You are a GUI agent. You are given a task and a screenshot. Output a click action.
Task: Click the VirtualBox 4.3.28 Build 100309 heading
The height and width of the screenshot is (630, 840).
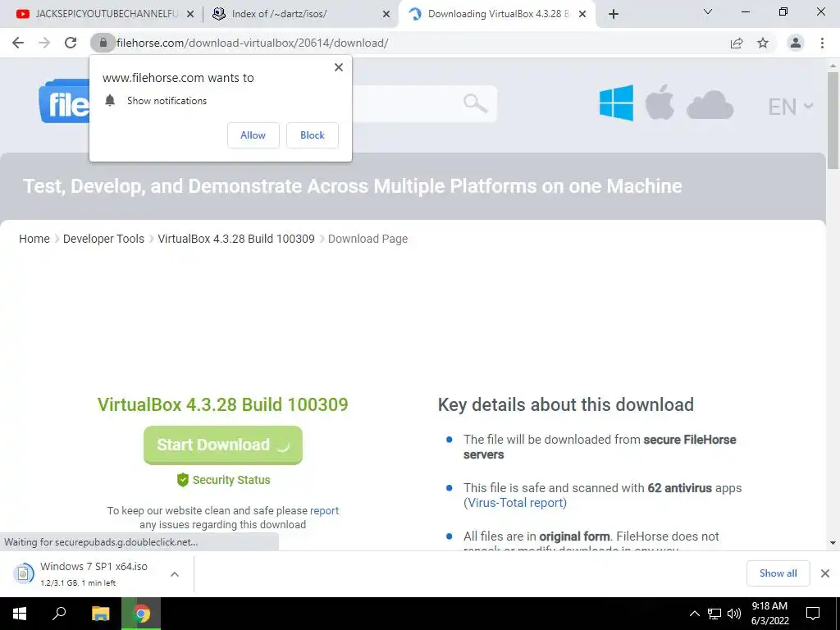(223, 404)
